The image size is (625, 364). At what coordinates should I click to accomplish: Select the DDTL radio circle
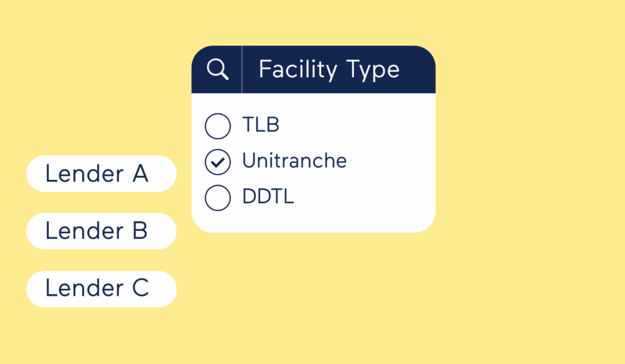[x=218, y=198]
